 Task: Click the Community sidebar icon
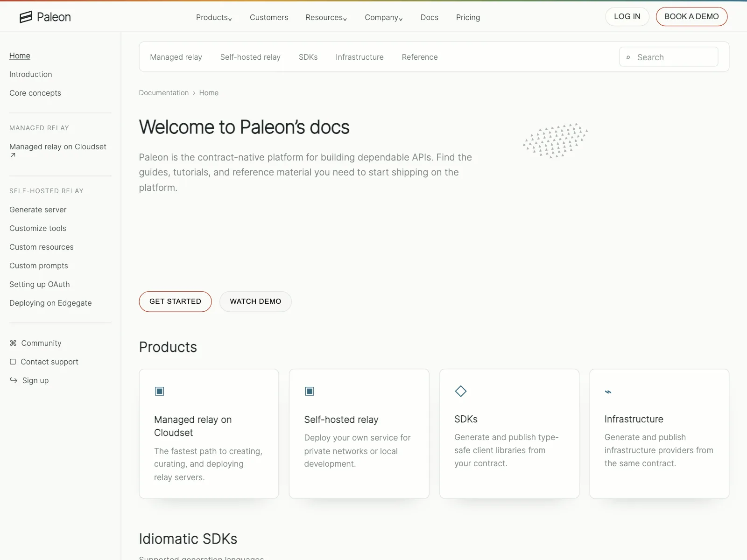13,343
